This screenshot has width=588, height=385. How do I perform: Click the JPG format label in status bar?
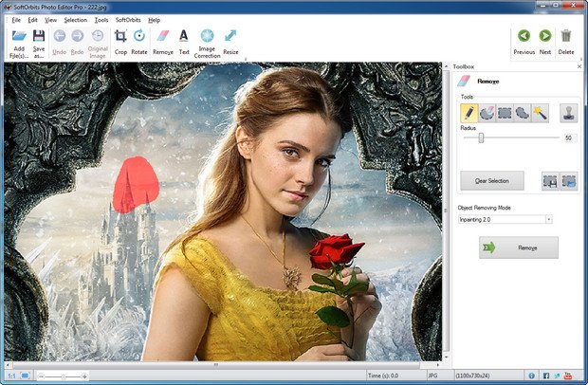click(x=432, y=376)
